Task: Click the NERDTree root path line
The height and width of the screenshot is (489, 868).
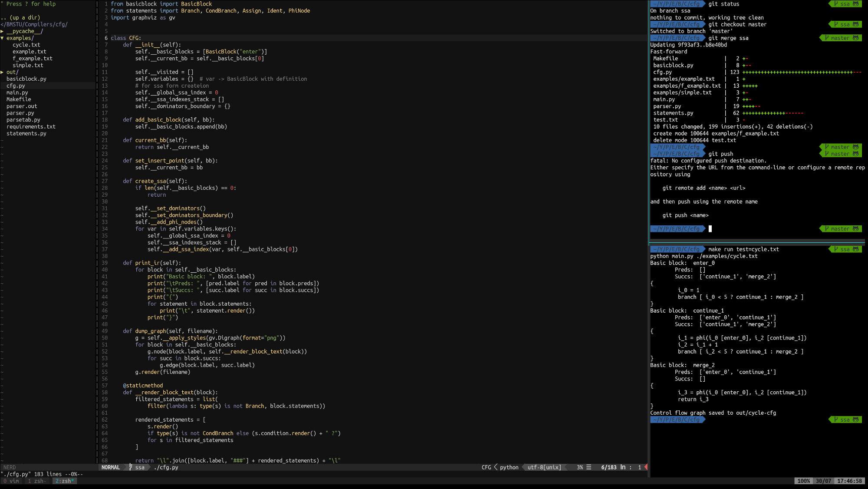Action: coord(34,25)
